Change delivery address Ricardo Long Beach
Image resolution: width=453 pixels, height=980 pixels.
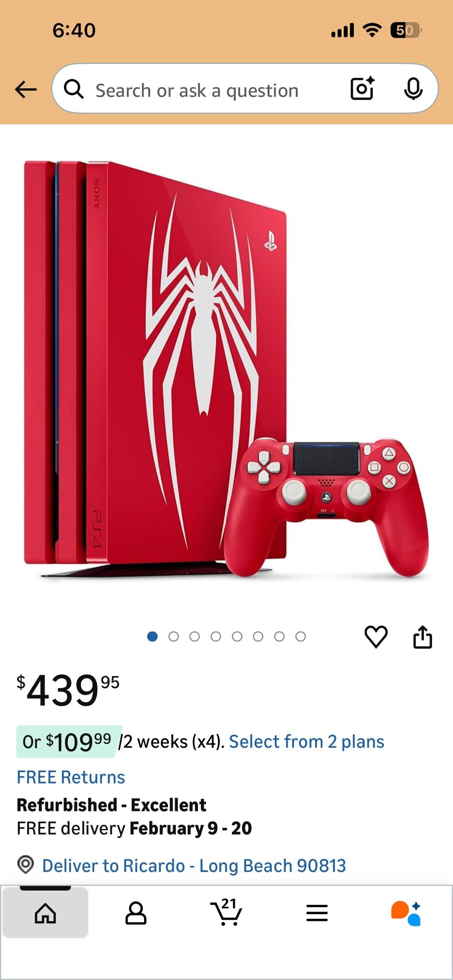click(194, 866)
